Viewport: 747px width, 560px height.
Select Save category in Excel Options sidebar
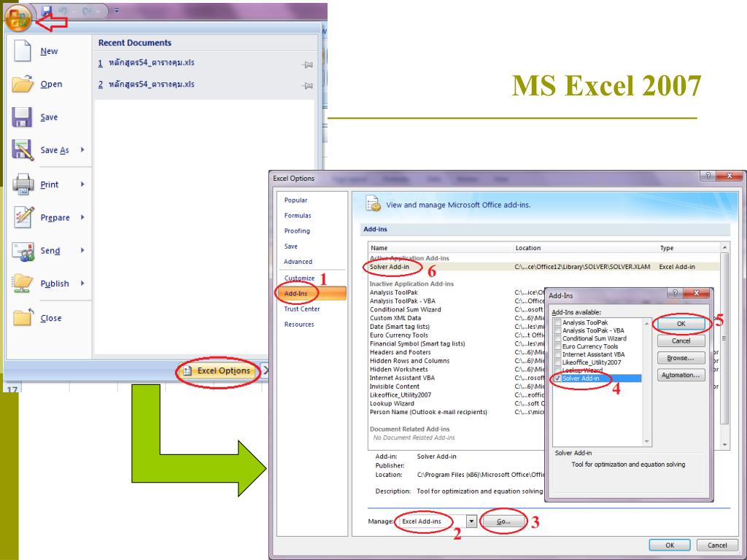pos(290,246)
